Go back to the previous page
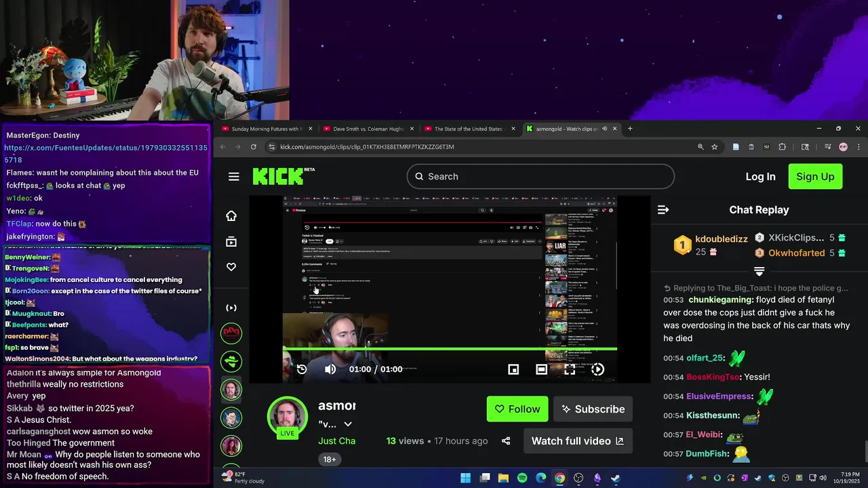 pyautogui.click(x=222, y=146)
